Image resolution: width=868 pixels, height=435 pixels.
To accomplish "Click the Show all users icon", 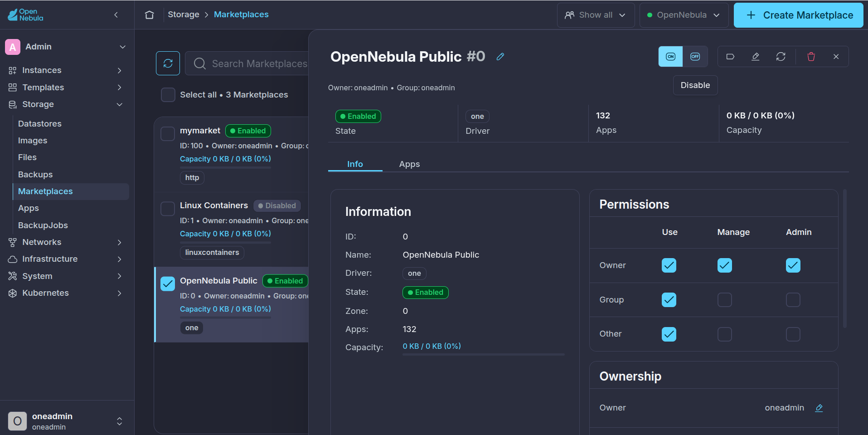I will point(570,15).
